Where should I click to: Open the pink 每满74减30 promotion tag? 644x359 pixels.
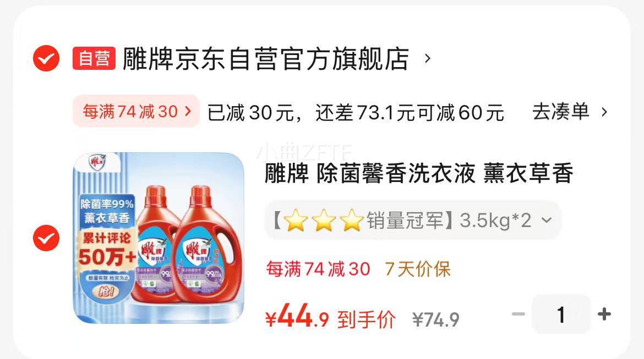click(x=136, y=111)
